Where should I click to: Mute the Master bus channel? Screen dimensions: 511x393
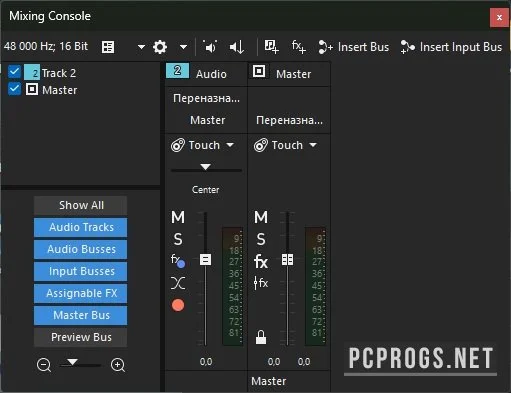pos(261,217)
